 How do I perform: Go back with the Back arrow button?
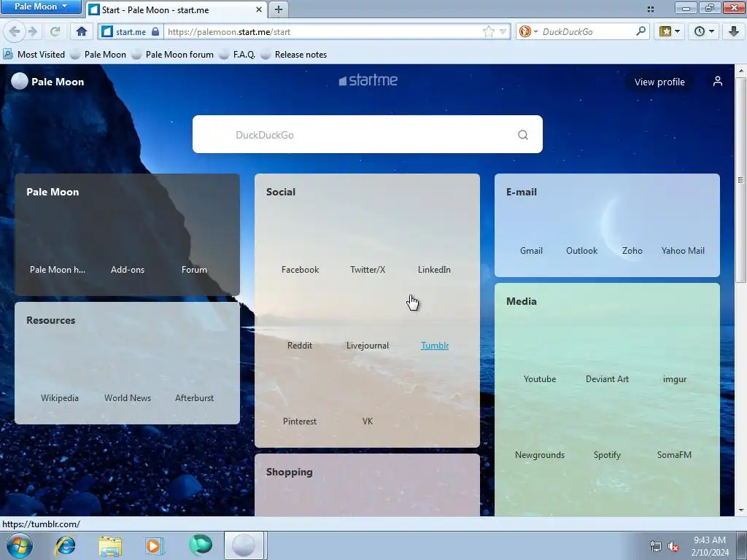(15, 32)
